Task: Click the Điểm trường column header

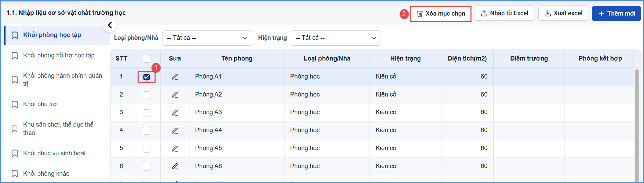Action: 529,58
